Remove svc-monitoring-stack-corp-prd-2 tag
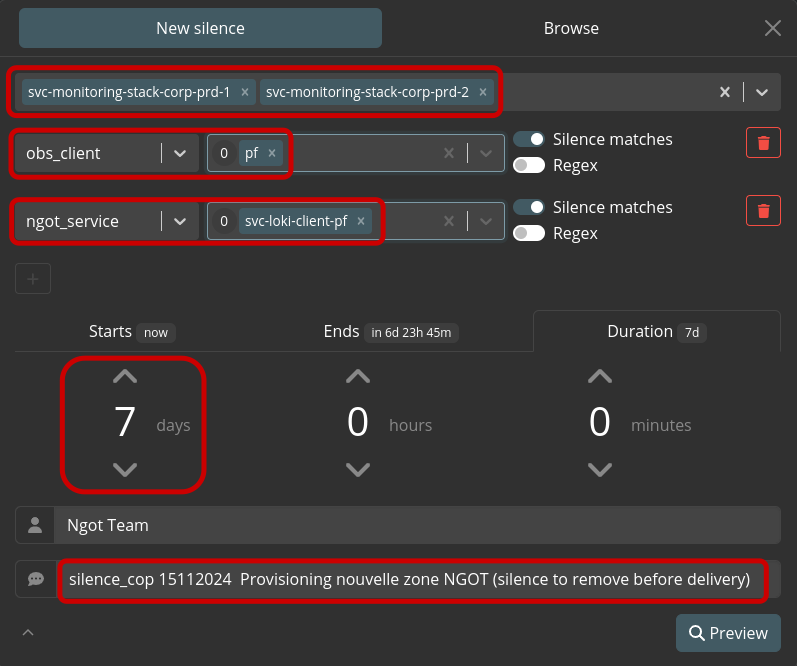Screen dimensions: 797x666 pos(483,92)
